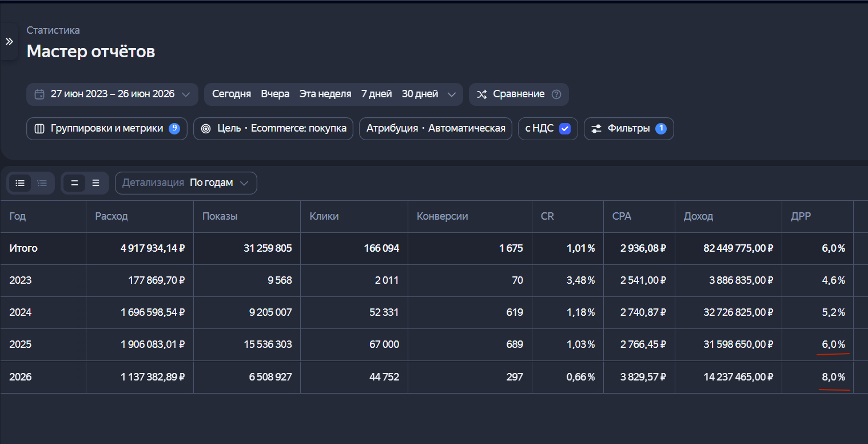Select the 7 дней period preset
This screenshot has width=868, height=444.
(376, 94)
